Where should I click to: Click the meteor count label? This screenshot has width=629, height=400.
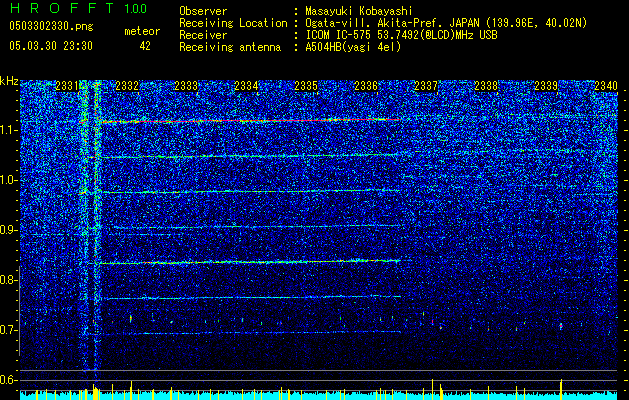pos(142,31)
